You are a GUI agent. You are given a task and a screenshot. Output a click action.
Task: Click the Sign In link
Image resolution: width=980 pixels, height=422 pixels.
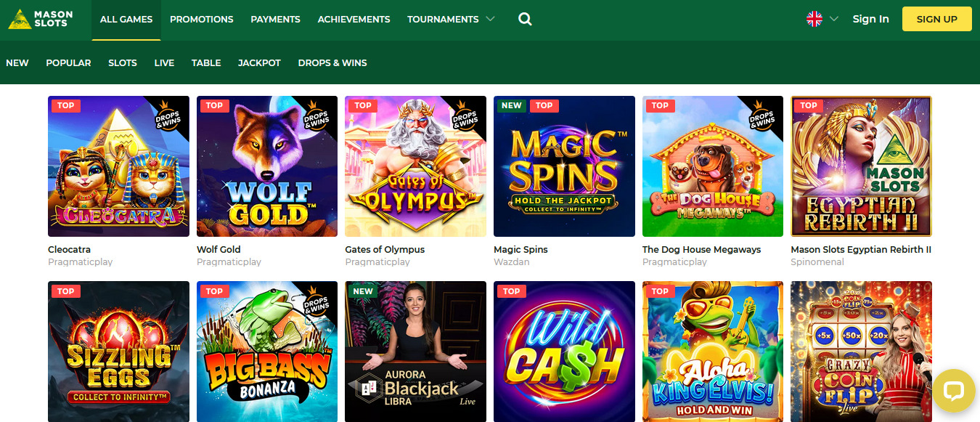click(870, 20)
